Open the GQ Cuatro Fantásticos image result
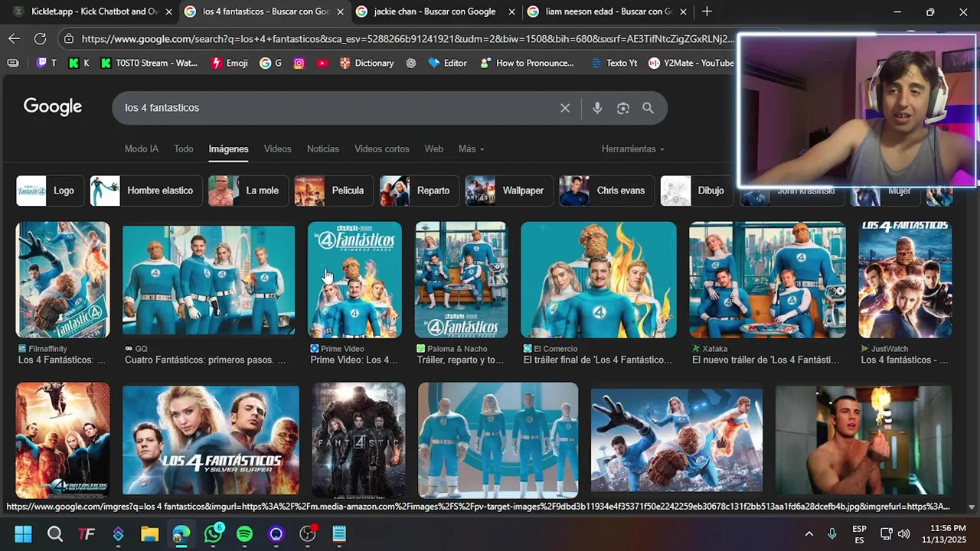Viewport: 980px width, 551px height. (208, 280)
